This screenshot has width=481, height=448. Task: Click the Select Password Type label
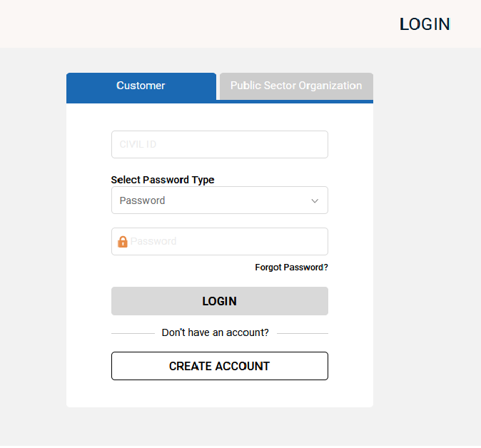pos(163,180)
